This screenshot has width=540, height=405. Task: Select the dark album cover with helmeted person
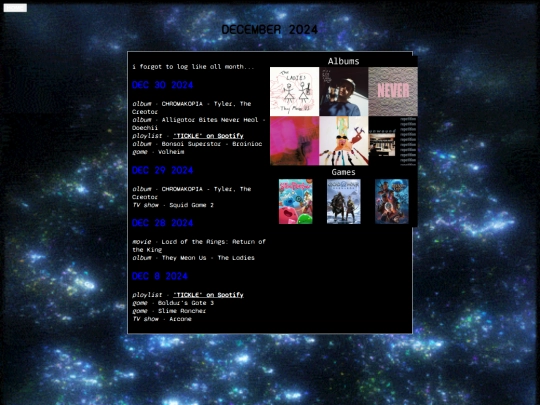click(344, 91)
